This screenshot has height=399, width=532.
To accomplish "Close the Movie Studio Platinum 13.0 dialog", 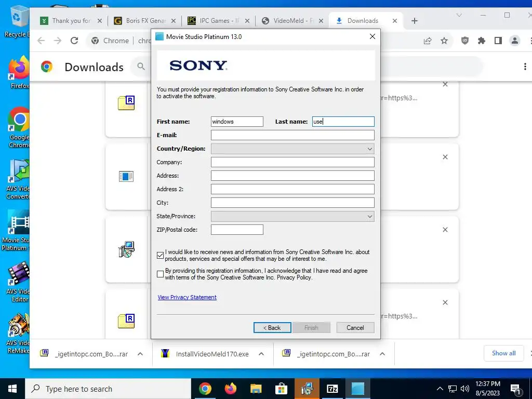I will tap(372, 37).
